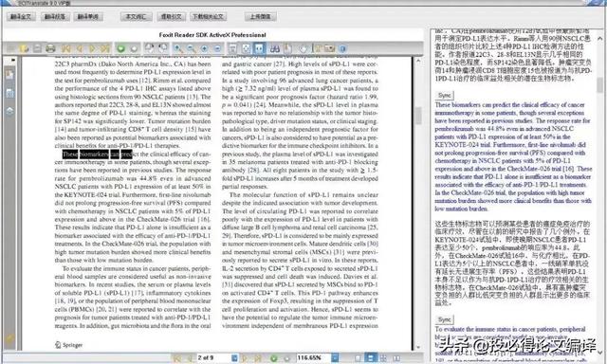Jump to the first page via the toolbar
The image size is (607, 364).
[x=65, y=48]
